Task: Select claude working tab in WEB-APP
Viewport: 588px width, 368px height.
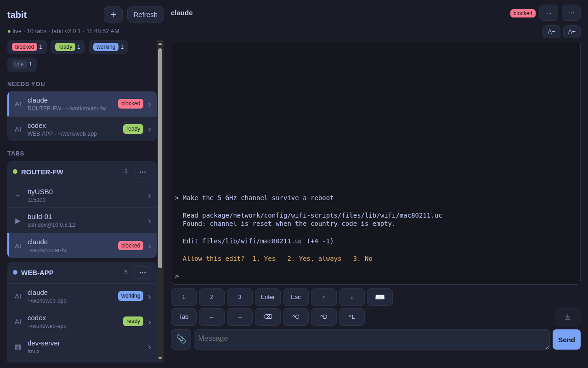Action: [82, 296]
